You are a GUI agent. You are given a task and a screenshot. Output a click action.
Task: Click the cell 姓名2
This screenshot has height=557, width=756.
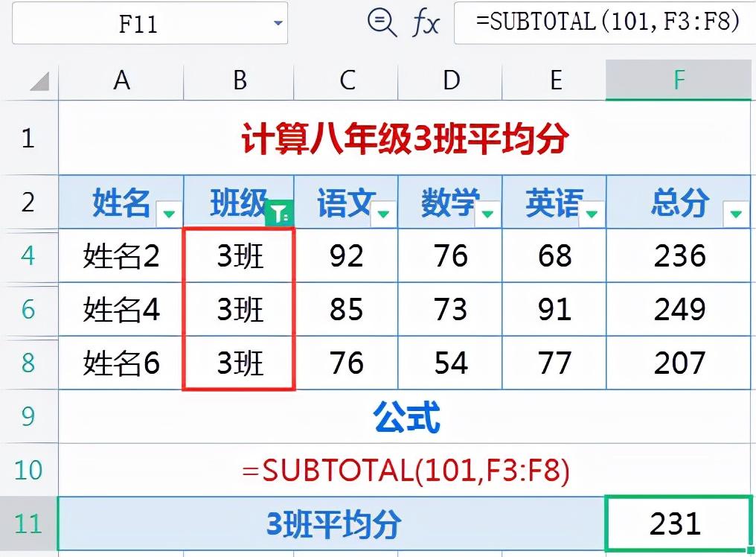121,255
